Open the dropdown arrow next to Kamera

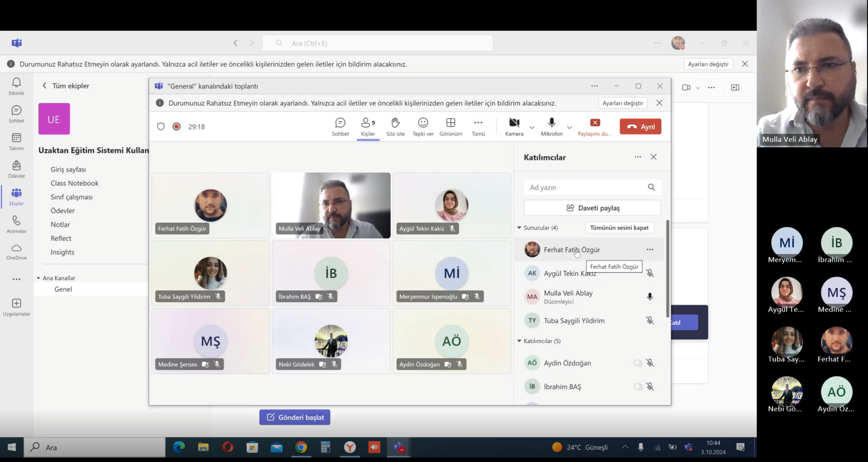(x=532, y=127)
